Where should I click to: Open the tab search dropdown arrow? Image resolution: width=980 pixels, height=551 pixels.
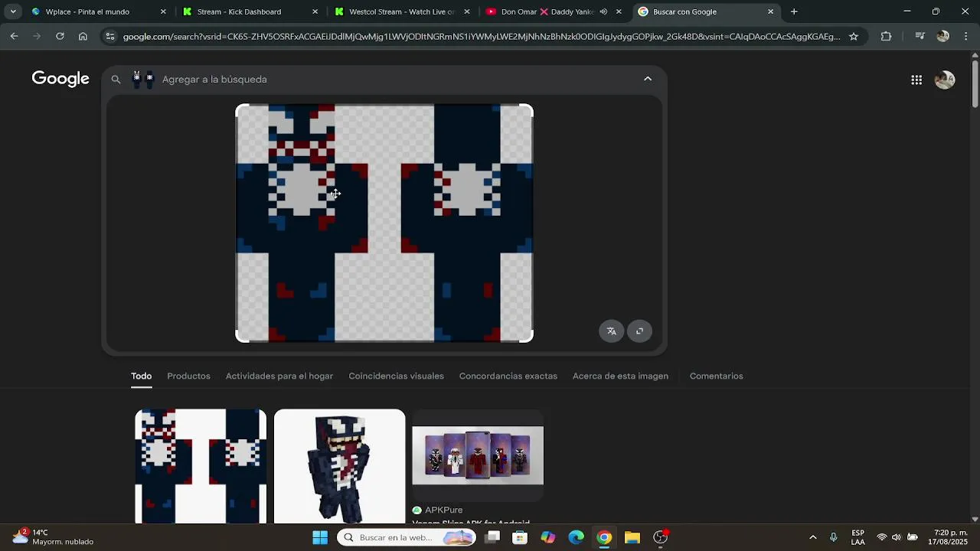(13, 11)
